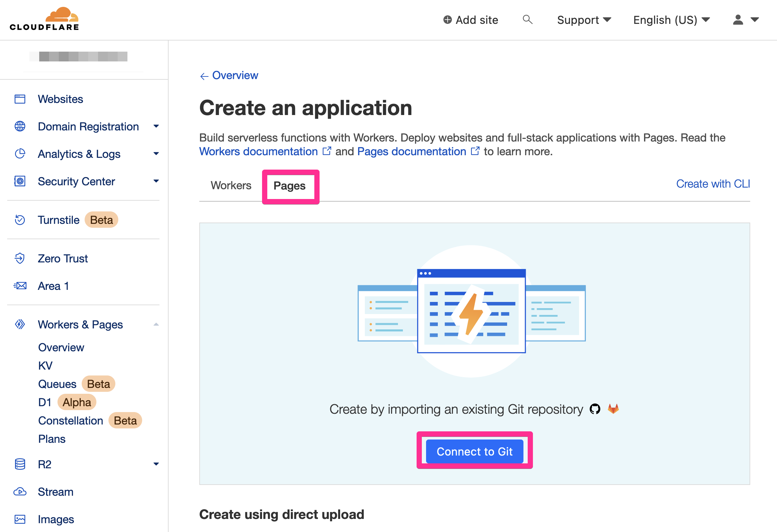Collapse Workers & Pages section arrow
The height and width of the screenshot is (532, 777).
[x=156, y=324]
